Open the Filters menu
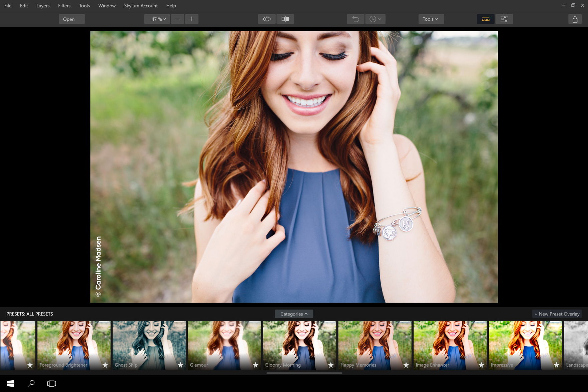588x392 pixels. click(64, 6)
